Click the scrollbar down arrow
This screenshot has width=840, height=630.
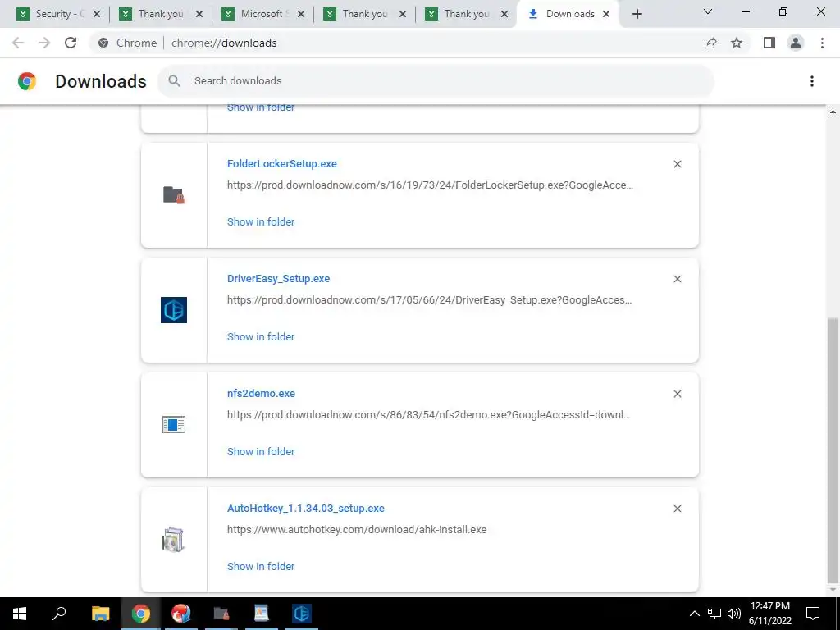833,590
